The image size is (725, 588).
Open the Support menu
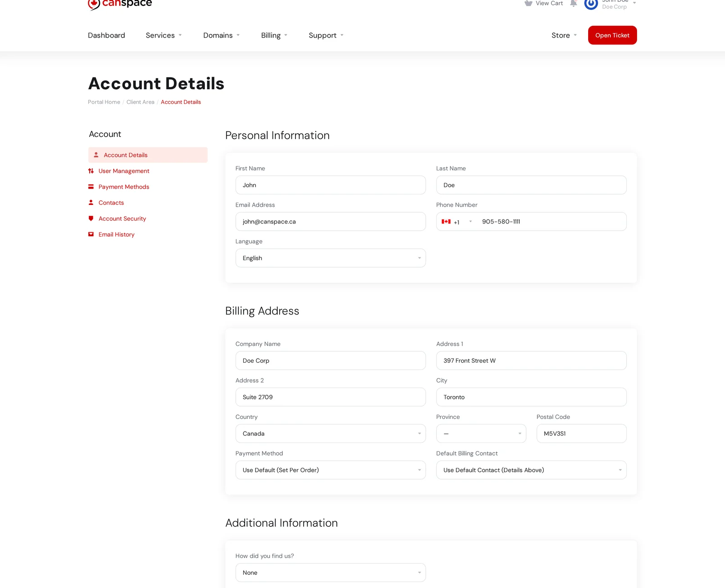[326, 35]
